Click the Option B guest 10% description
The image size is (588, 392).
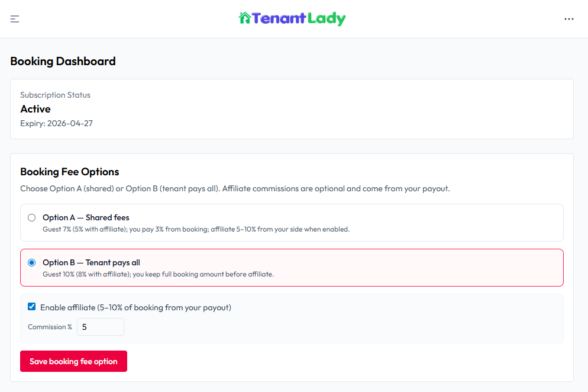[158, 274]
